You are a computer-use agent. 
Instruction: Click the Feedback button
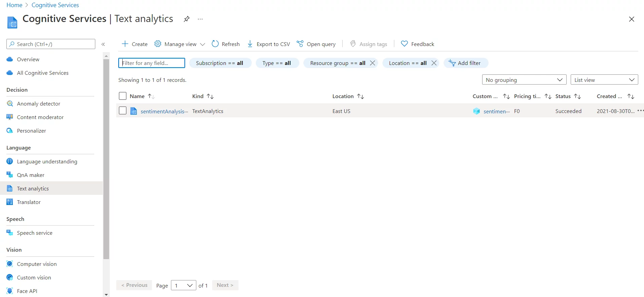point(417,44)
